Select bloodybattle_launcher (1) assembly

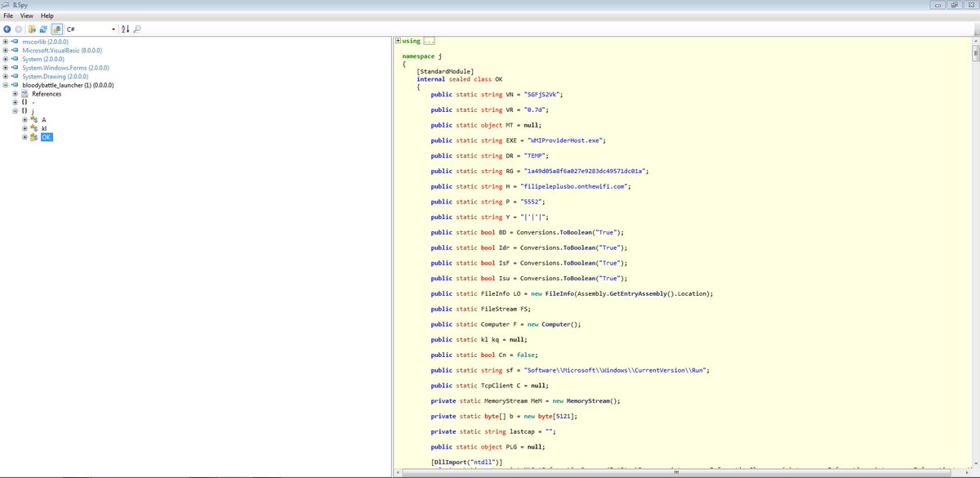point(68,85)
